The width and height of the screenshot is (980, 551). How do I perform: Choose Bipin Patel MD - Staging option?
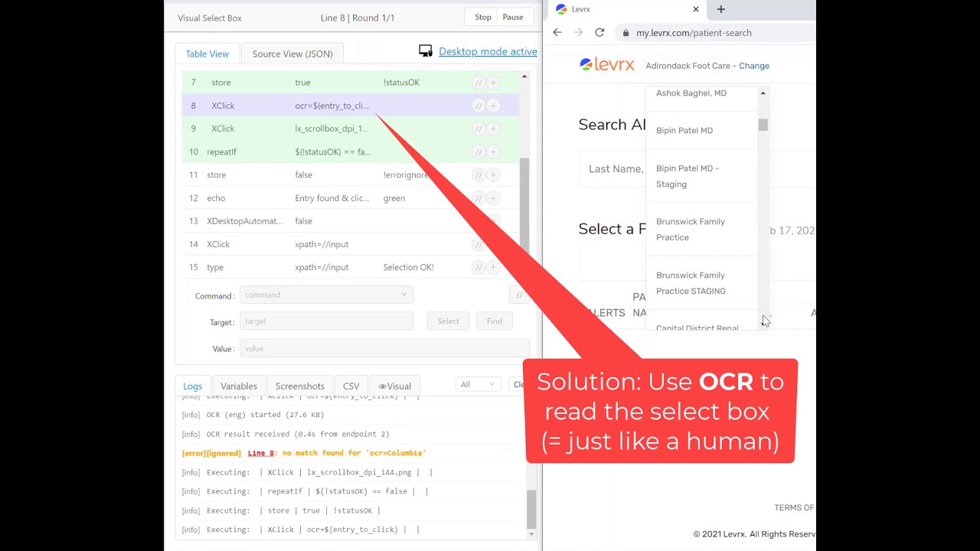688,176
